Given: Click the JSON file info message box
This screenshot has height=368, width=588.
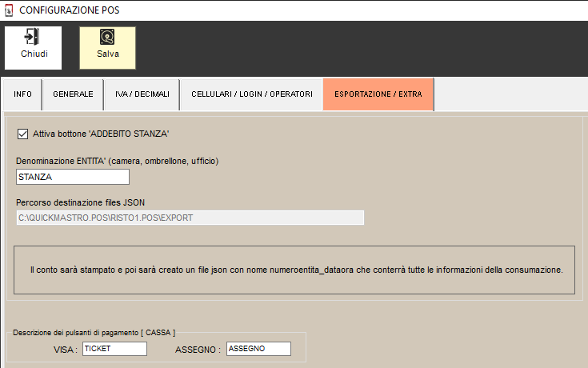Looking at the screenshot, I should pyautogui.click(x=295, y=270).
